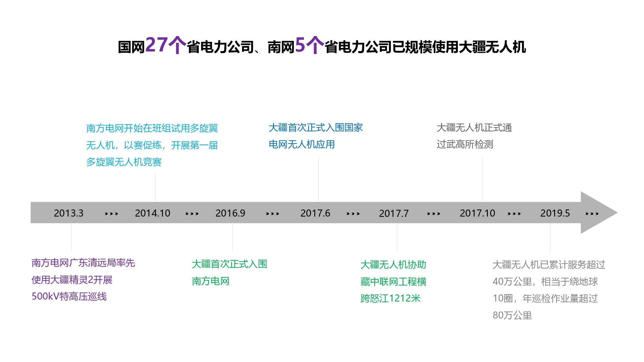Select text line 使用大疆精灵2开展

72,280
